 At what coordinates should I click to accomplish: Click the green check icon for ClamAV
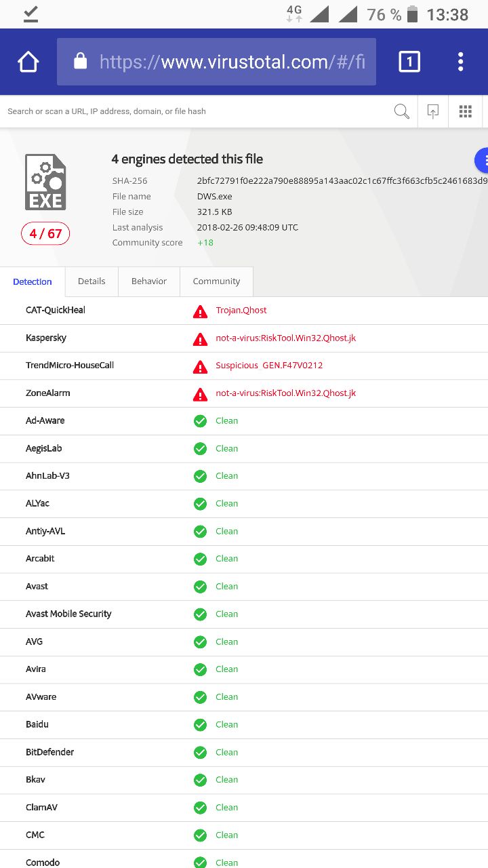(x=200, y=808)
